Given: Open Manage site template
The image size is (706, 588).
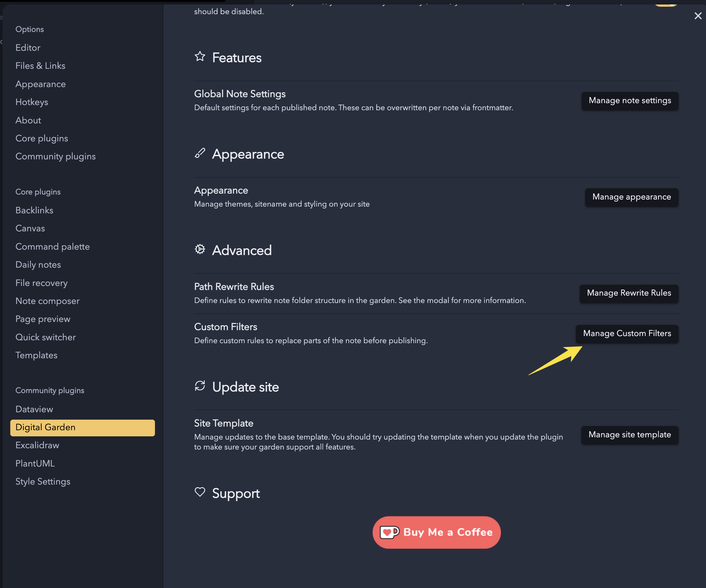Looking at the screenshot, I should tap(629, 434).
